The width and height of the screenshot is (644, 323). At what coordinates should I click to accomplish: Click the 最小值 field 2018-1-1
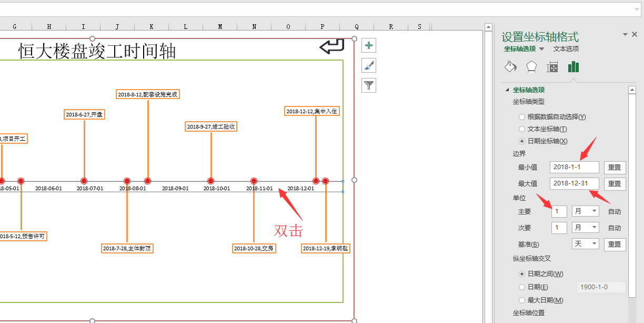coord(575,167)
